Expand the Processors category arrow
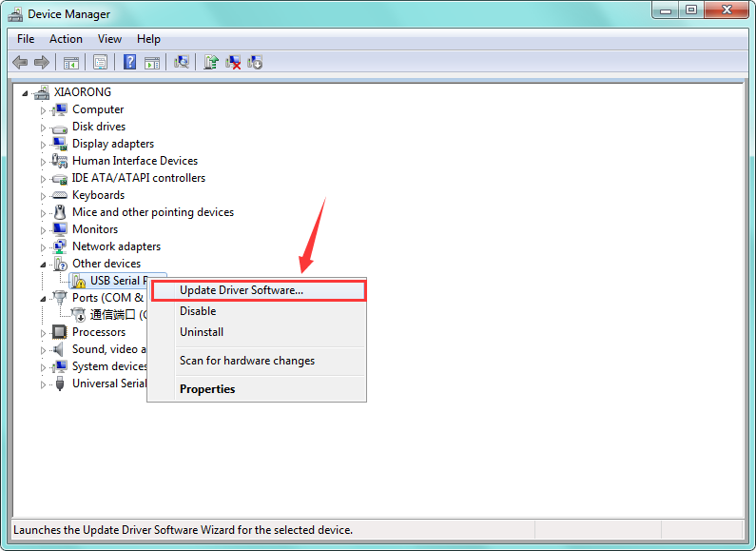 [x=43, y=332]
